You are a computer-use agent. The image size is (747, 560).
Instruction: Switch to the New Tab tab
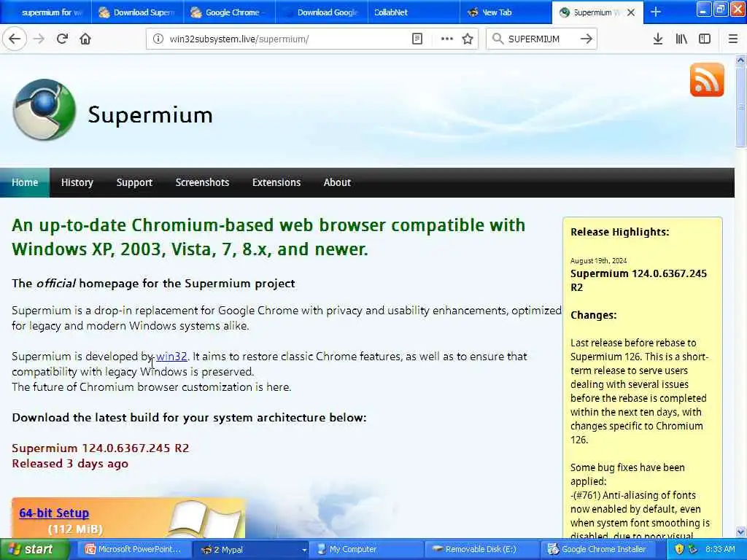click(506, 12)
